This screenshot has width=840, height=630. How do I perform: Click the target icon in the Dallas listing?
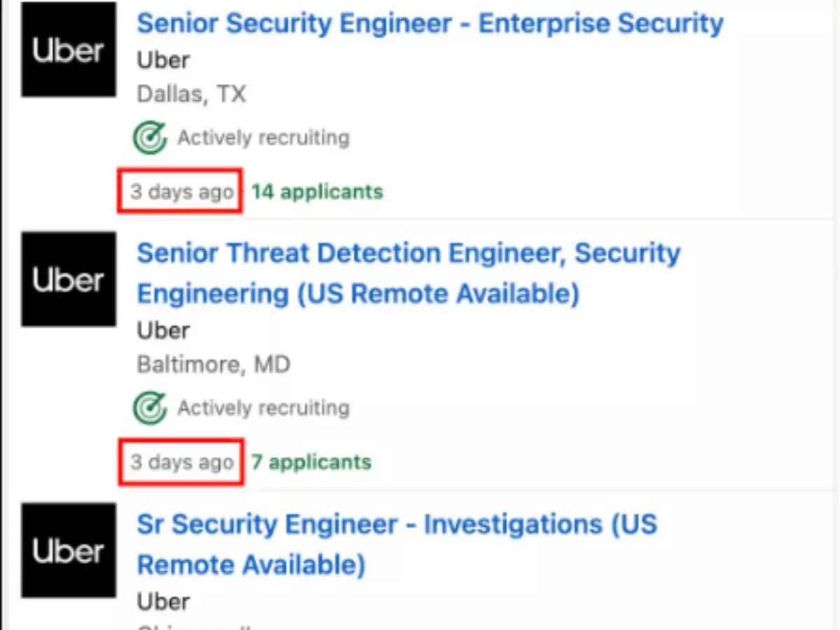[x=150, y=138]
